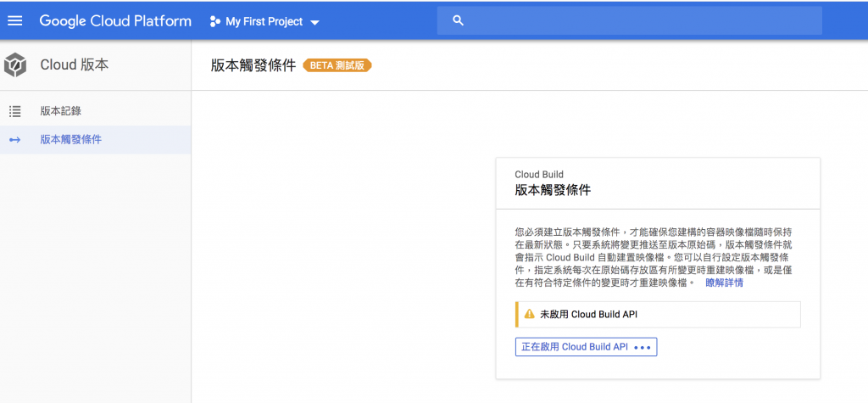Open the hamburger navigation menu
This screenshot has height=403, width=868.
(15, 21)
